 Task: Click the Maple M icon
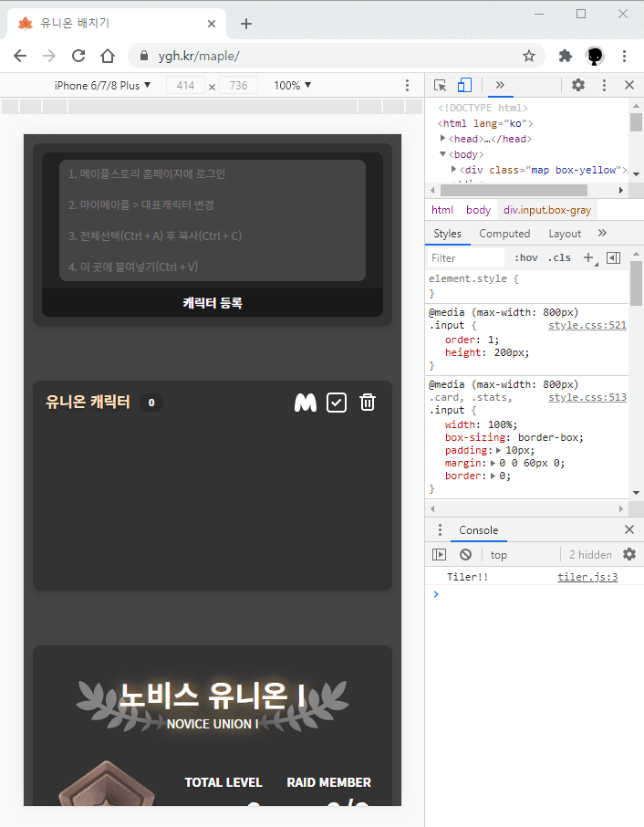pos(306,403)
